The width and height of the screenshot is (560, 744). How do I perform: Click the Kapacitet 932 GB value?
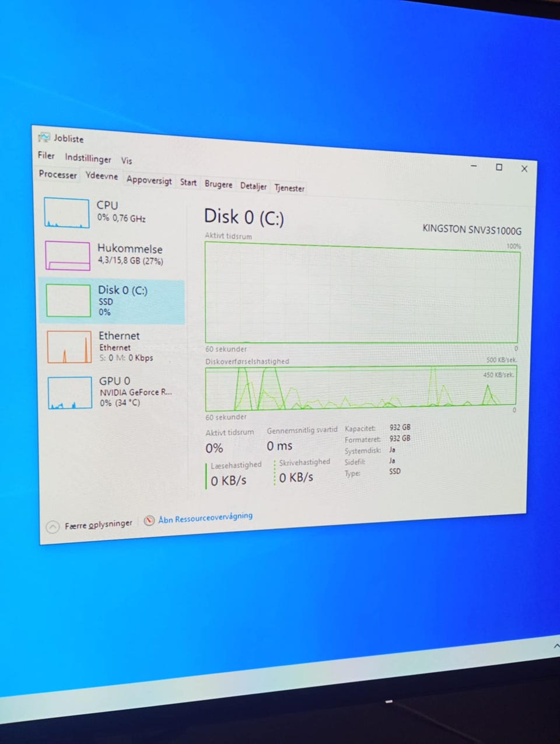(400, 427)
